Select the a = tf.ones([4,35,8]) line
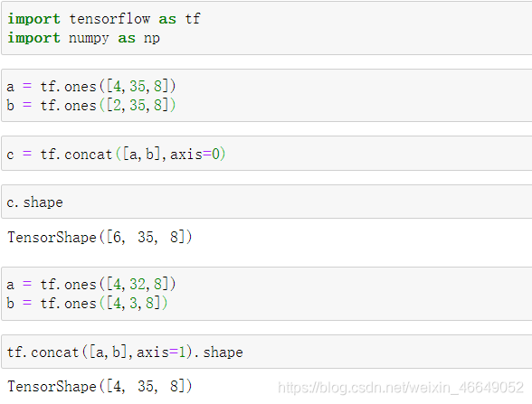Screen dimensions: 532x404 coord(90,87)
